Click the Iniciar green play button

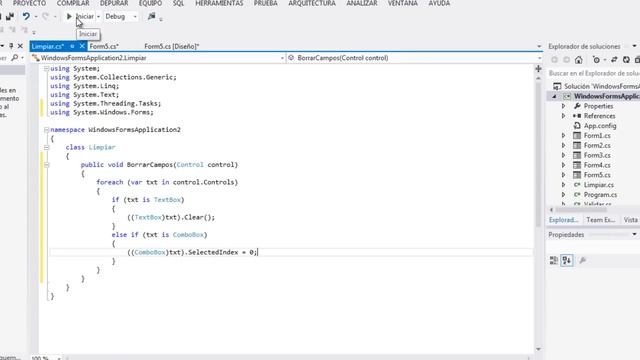tap(69, 16)
